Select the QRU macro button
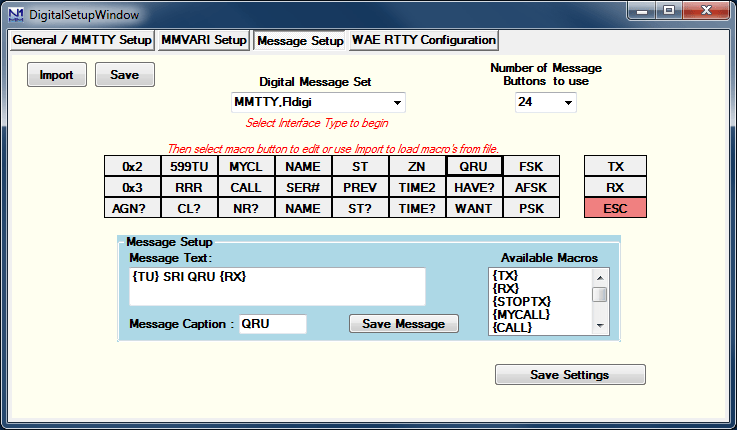Screen dimensions: 737x430 (x=474, y=166)
